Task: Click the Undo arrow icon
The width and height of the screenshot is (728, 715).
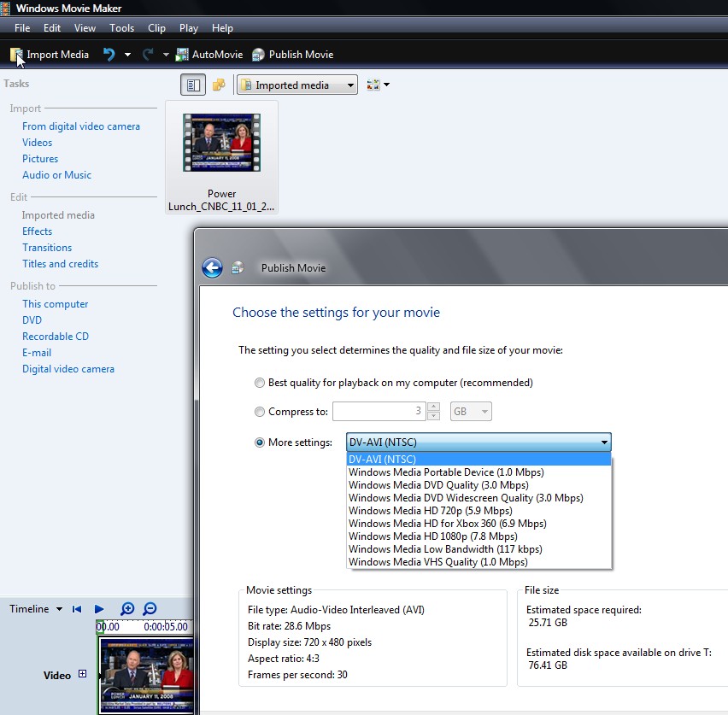Action: click(109, 55)
